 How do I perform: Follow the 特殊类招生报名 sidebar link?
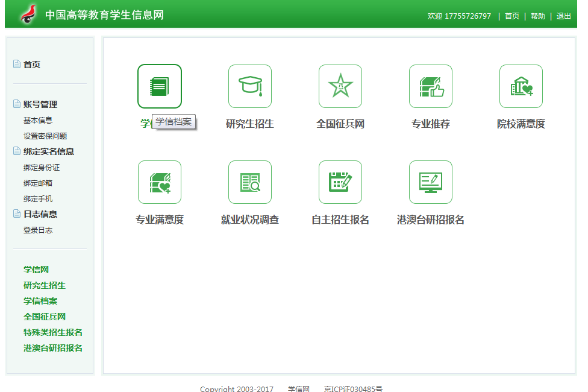pos(53,332)
